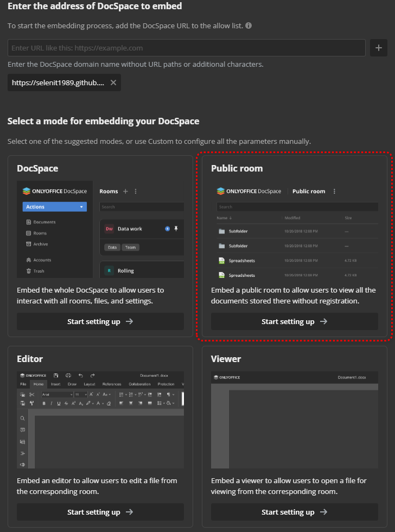This screenshot has width=395, height=532.
Task: Open the Arial font dropdown
Action: tap(58, 395)
